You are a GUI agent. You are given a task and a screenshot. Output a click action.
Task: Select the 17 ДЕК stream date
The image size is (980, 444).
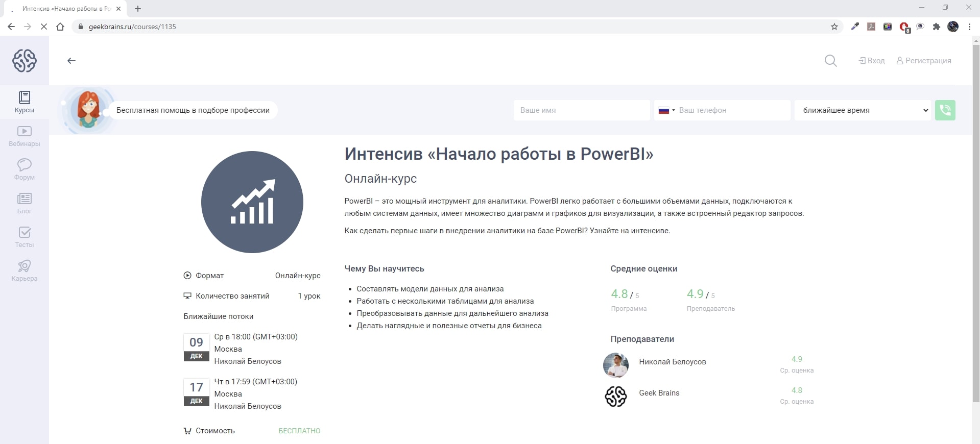196,392
